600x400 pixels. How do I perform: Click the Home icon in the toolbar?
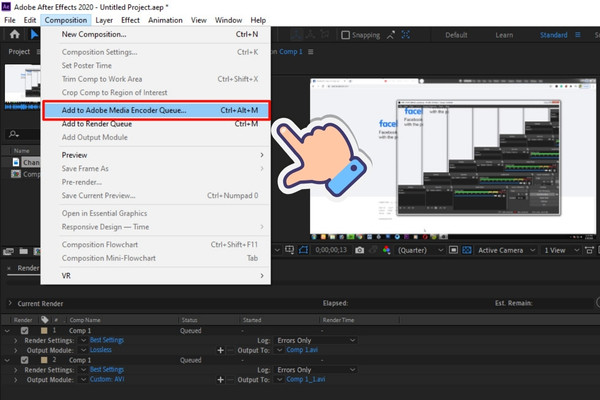15,34
